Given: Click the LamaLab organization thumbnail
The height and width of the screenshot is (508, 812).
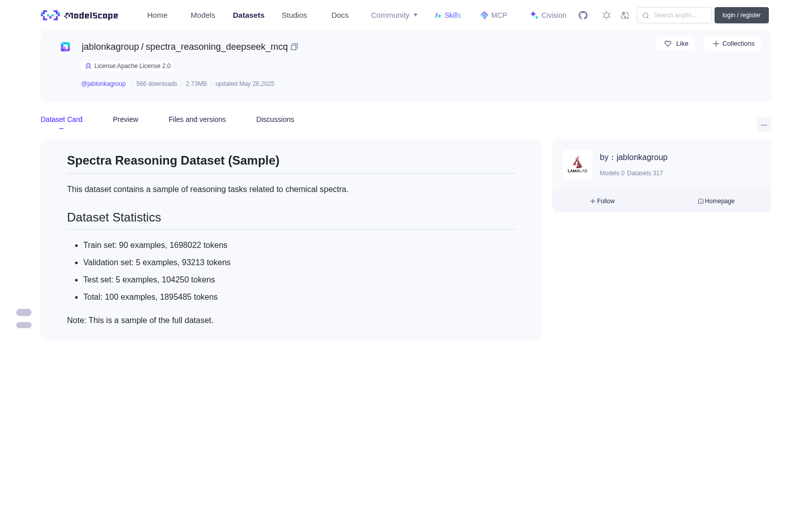Looking at the screenshot, I should click(578, 165).
